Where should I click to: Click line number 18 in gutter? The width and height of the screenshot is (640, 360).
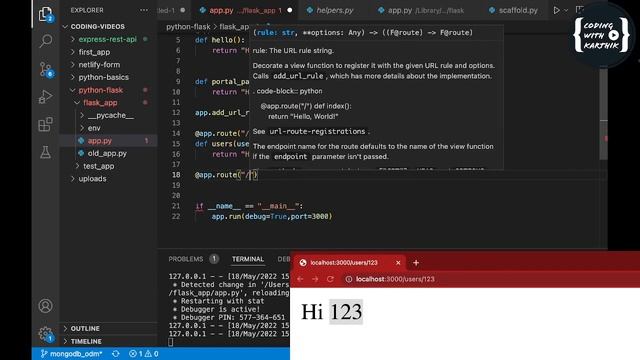pos(176,175)
